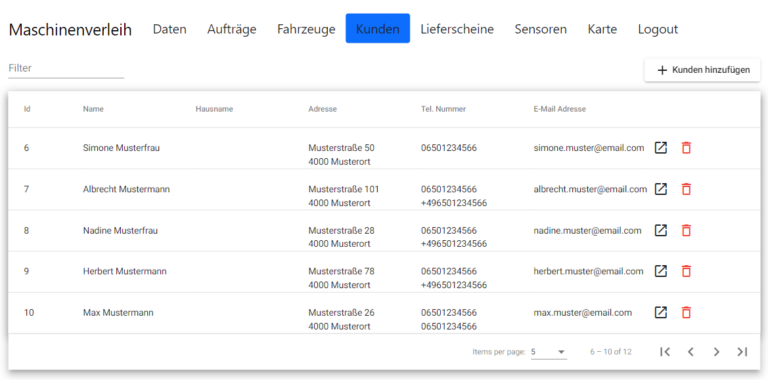Open the Daten menu item
Image resolution: width=768 pixels, height=380 pixels.
tap(169, 29)
